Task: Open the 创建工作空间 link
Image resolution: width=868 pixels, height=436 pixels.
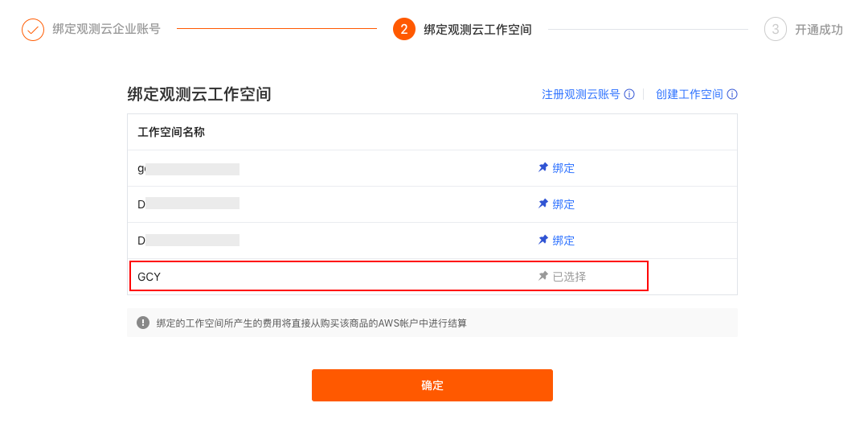Action: pos(690,94)
